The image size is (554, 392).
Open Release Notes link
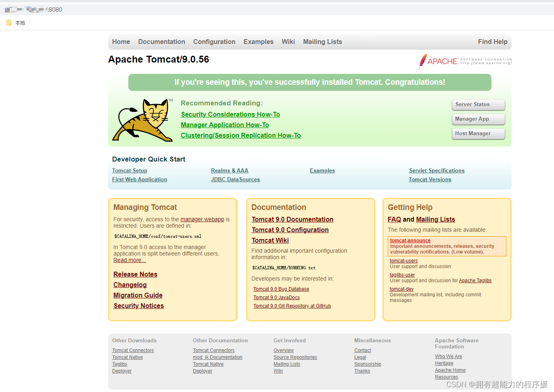click(x=135, y=275)
